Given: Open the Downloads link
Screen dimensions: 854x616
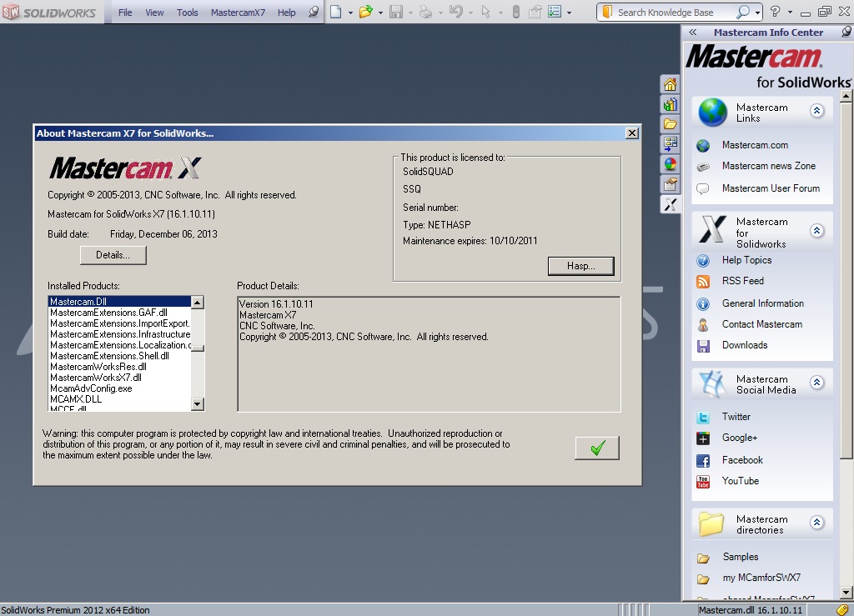Looking at the screenshot, I should coord(745,345).
